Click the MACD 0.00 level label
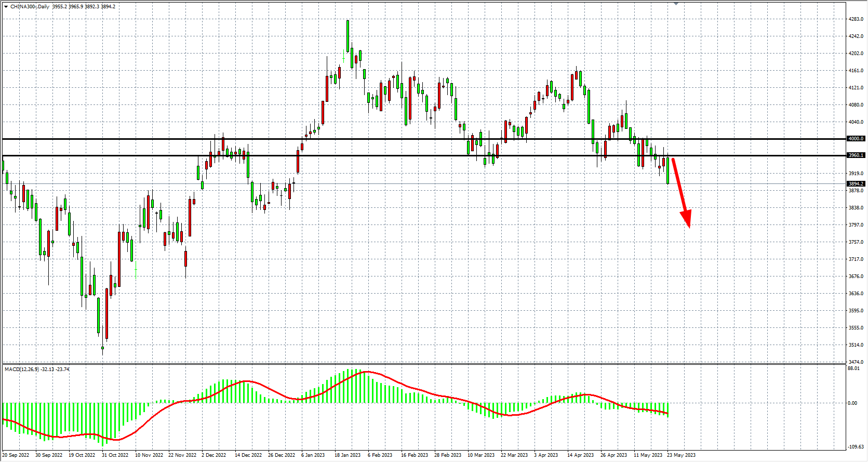This screenshot has height=462, width=868. point(852,403)
